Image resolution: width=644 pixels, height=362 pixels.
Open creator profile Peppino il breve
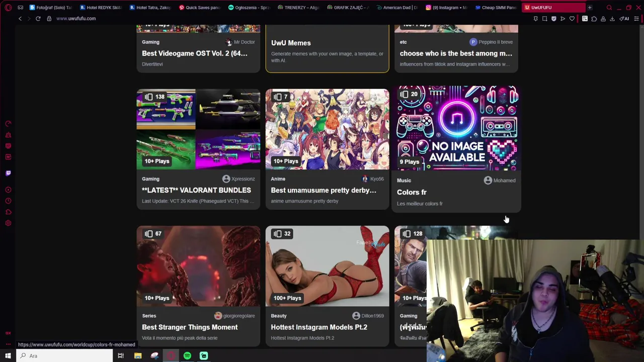click(x=491, y=42)
